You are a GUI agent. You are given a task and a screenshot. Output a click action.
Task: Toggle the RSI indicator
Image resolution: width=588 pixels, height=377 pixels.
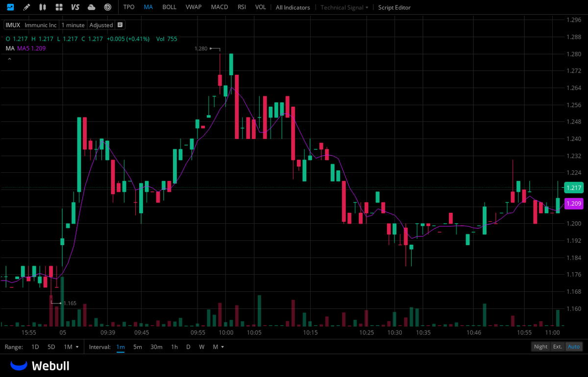(x=242, y=7)
